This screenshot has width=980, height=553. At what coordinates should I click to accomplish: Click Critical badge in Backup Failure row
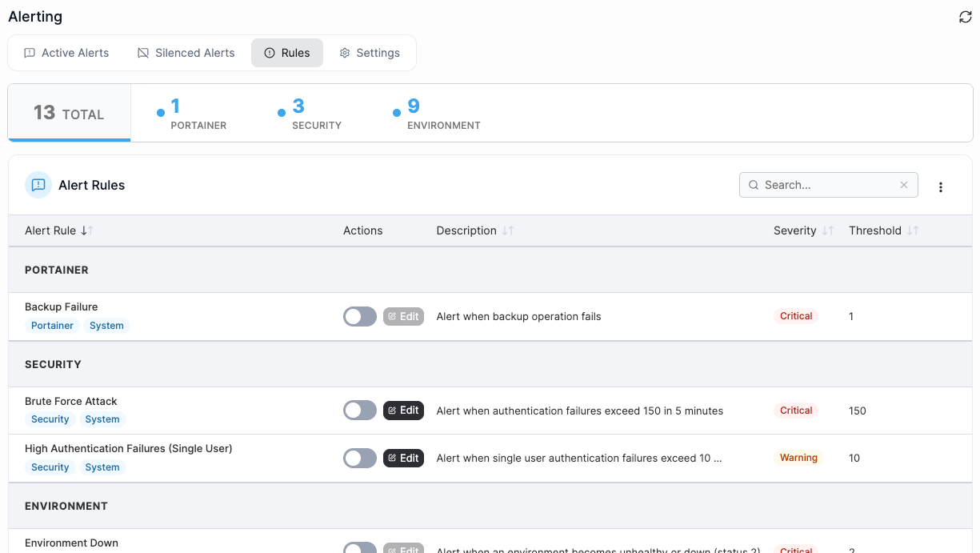796,316
